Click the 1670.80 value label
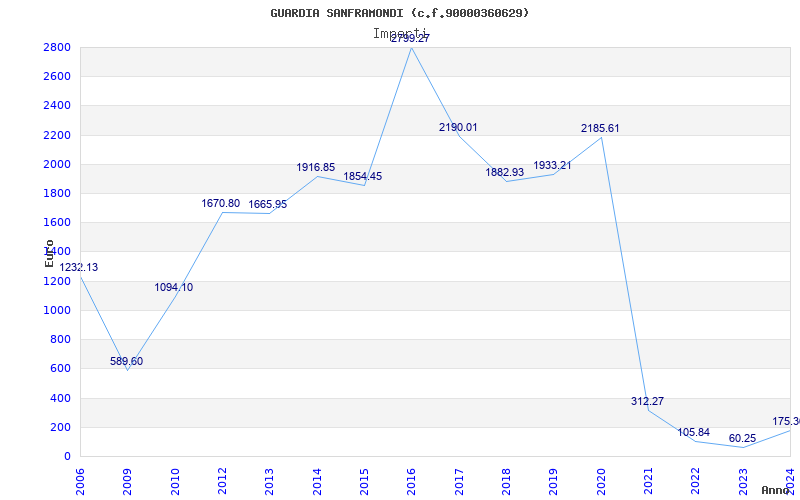Screen dimensions: 800x500 (220, 204)
